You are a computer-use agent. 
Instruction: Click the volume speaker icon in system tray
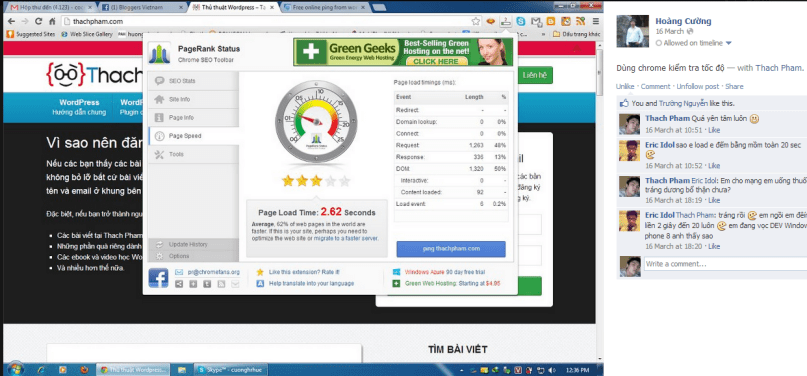click(x=552, y=370)
